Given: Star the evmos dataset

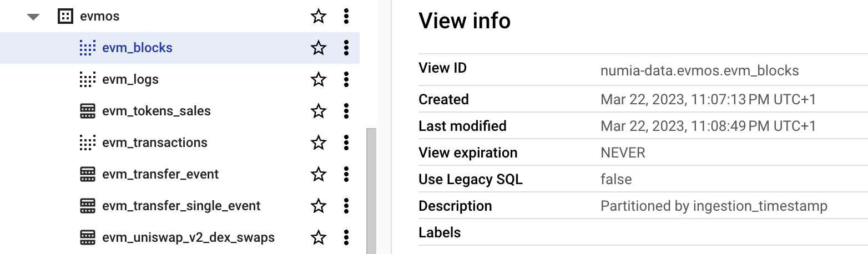Looking at the screenshot, I should [319, 17].
